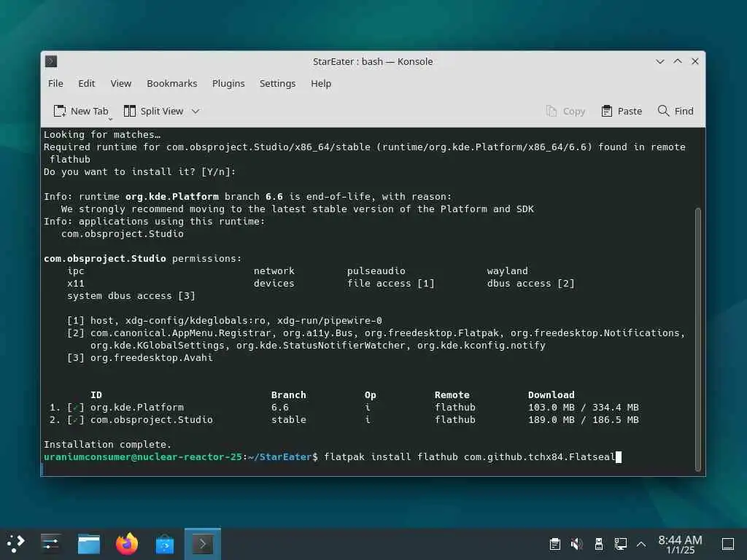The image size is (747, 560).
Task: Click the muted volume tray icon
Action: (x=576, y=544)
